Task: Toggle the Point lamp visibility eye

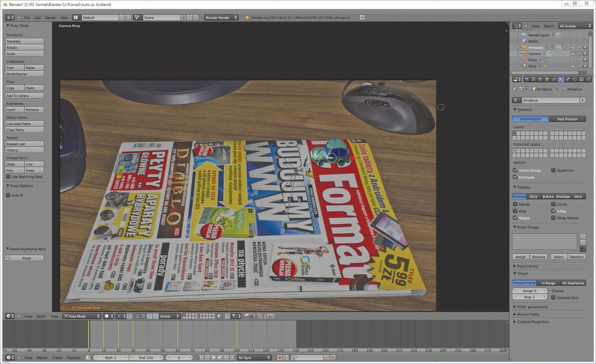Action: tap(573, 66)
